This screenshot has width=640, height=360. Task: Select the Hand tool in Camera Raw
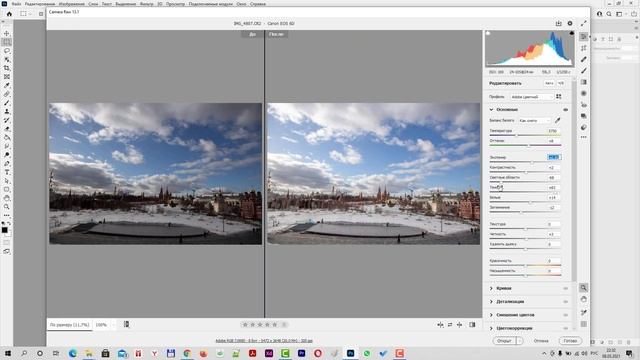584,299
